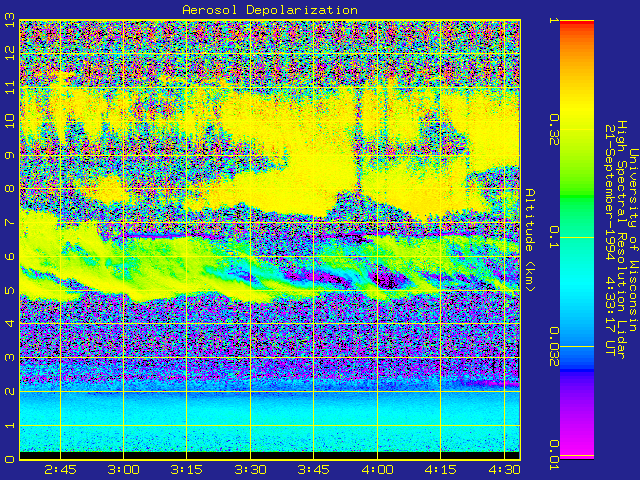Click the colorbar top value 1
The image size is (640, 480).
(x=553, y=20)
